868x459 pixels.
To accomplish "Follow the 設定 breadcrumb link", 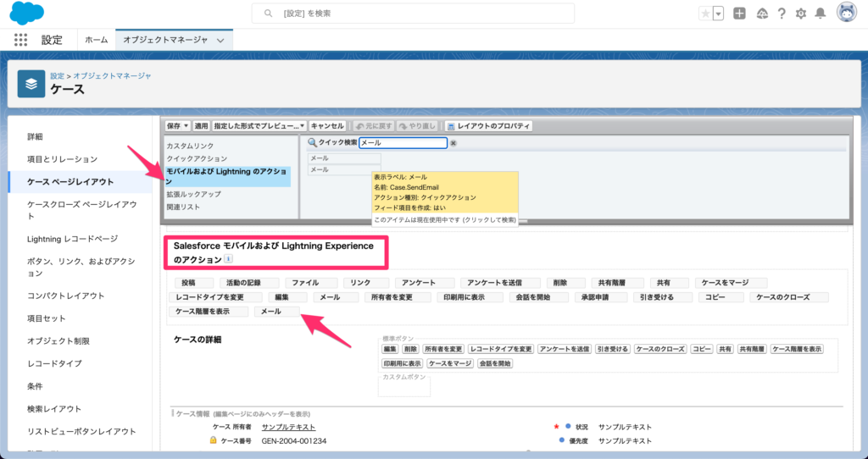I will click(x=57, y=75).
